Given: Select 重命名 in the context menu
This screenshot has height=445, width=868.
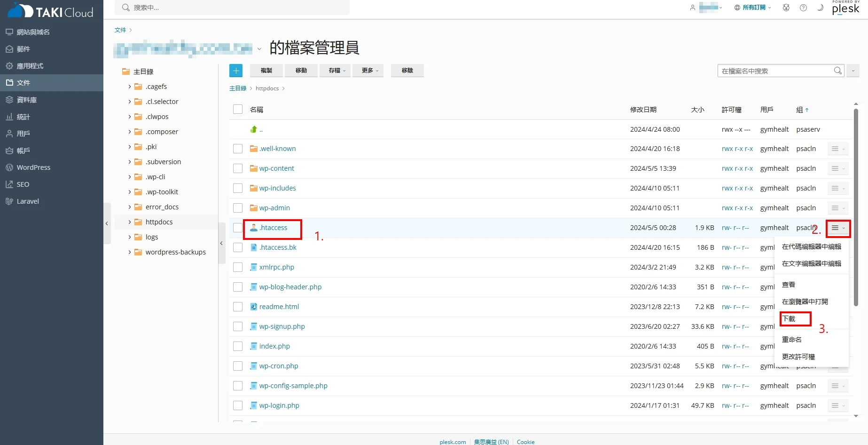Looking at the screenshot, I should (x=792, y=340).
